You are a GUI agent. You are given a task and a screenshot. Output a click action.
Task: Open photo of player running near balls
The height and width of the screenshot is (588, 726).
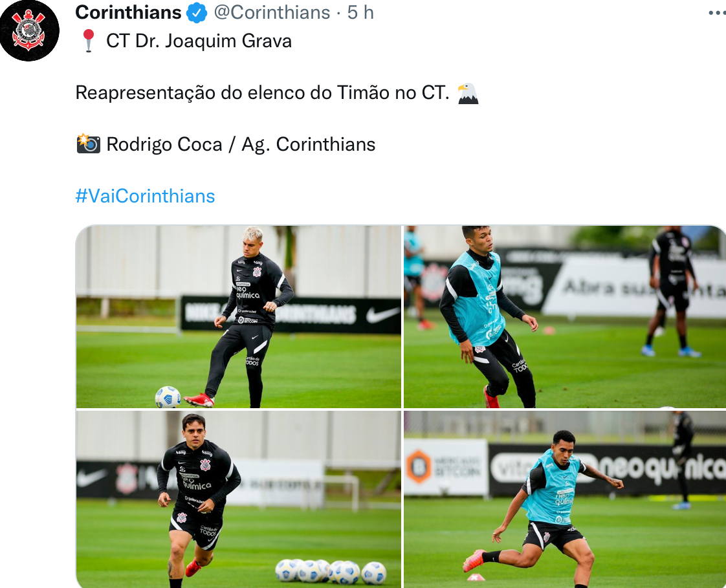(x=239, y=499)
